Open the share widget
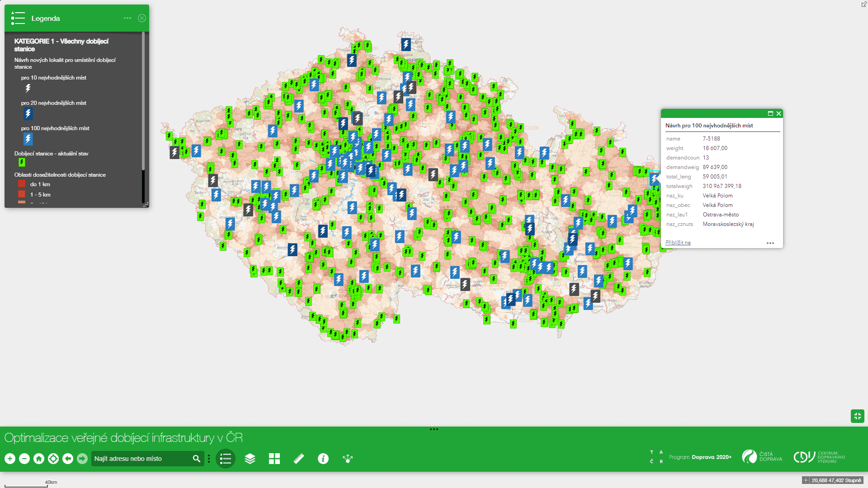 (348, 459)
